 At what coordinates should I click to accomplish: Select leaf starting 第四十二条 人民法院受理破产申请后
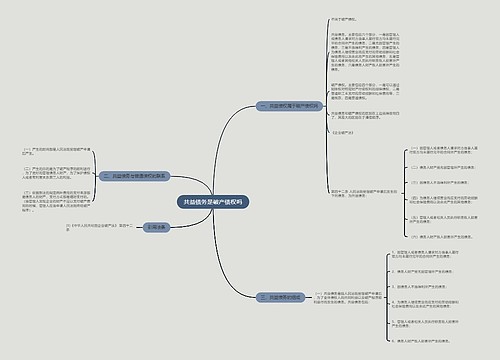point(364,194)
